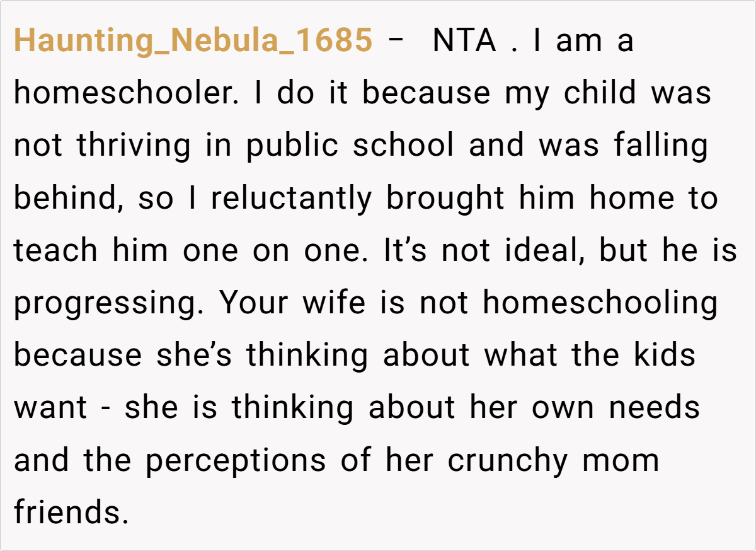Screen dimensions: 756x551
Task: Click the word "crunchy" in the comment
Action: click(x=508, y=461)
